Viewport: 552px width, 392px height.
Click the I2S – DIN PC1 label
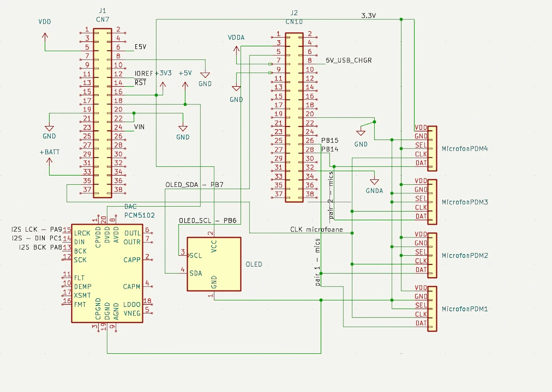point(37,238)
